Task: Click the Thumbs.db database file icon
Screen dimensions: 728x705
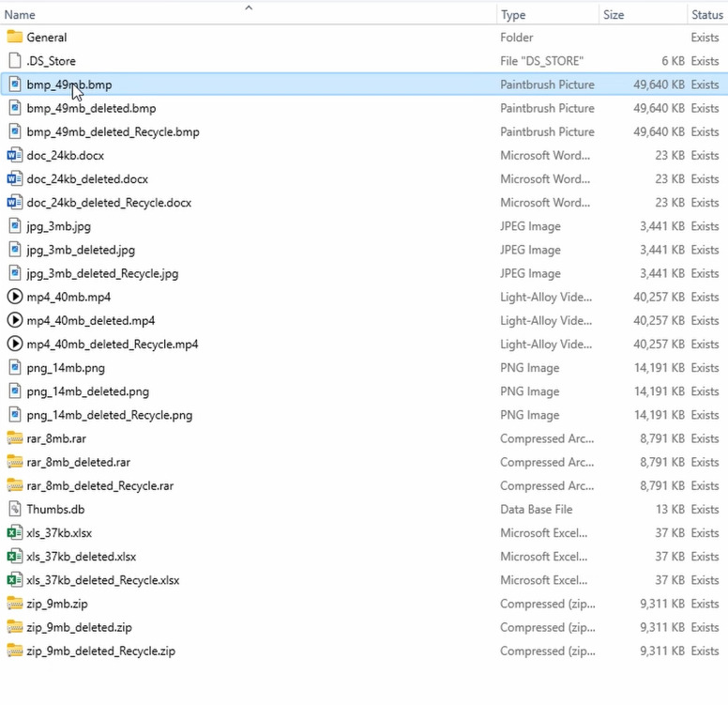Action: coord(15,509)
